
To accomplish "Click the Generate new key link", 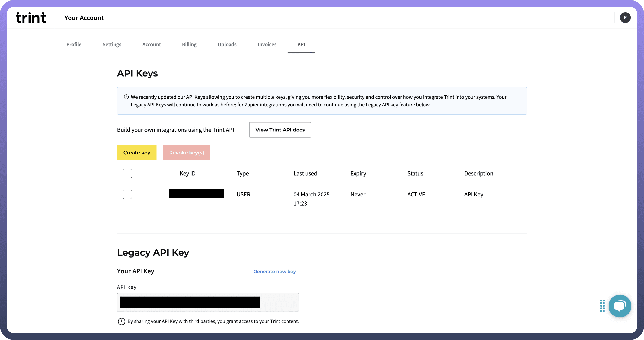I will (275, 271).
